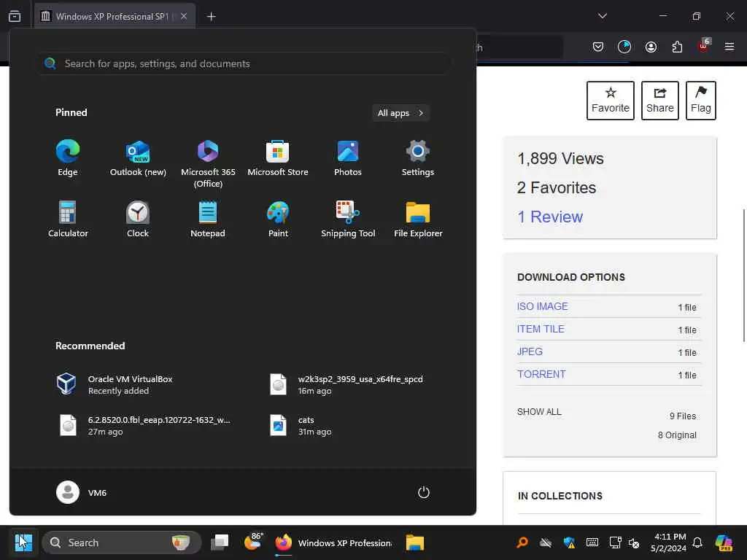Open File Explorer from pinned apps
The image size is (747, 560).
click(418, 219)
